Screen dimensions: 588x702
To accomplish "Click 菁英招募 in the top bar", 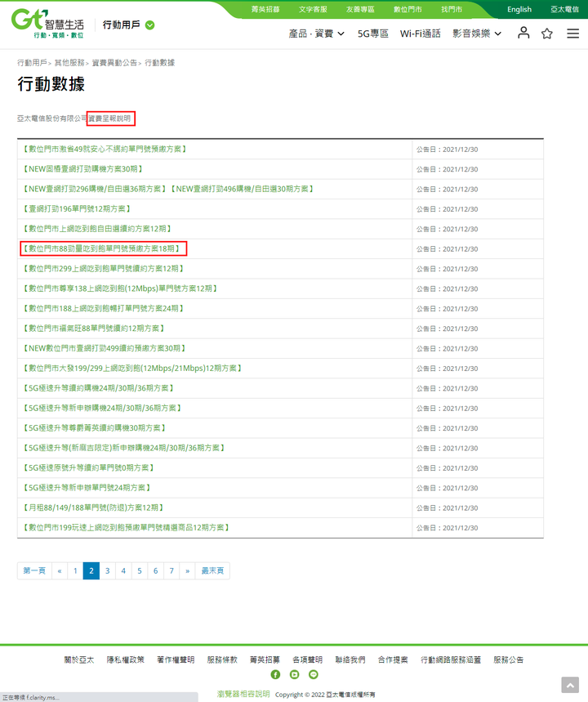I will point(265,10).
